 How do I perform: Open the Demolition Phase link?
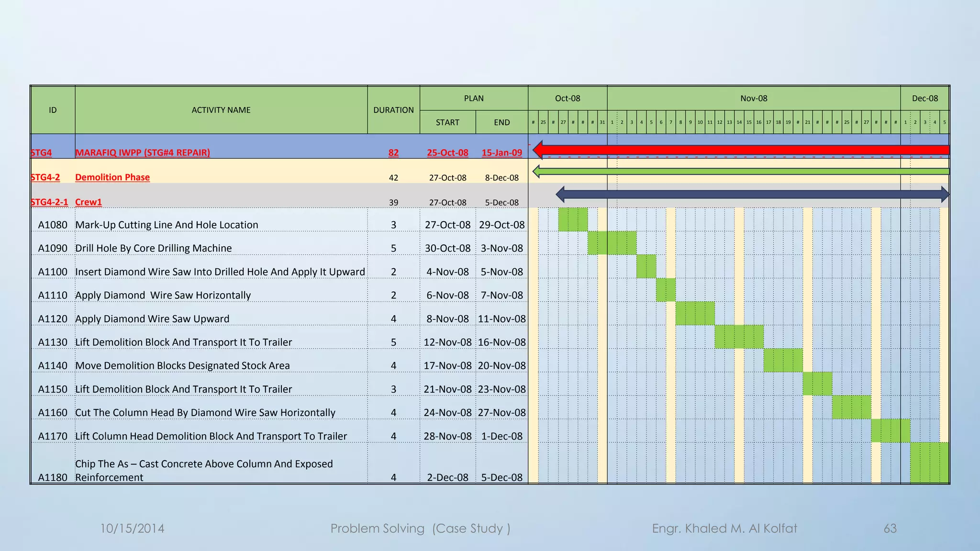pos(112,177)
